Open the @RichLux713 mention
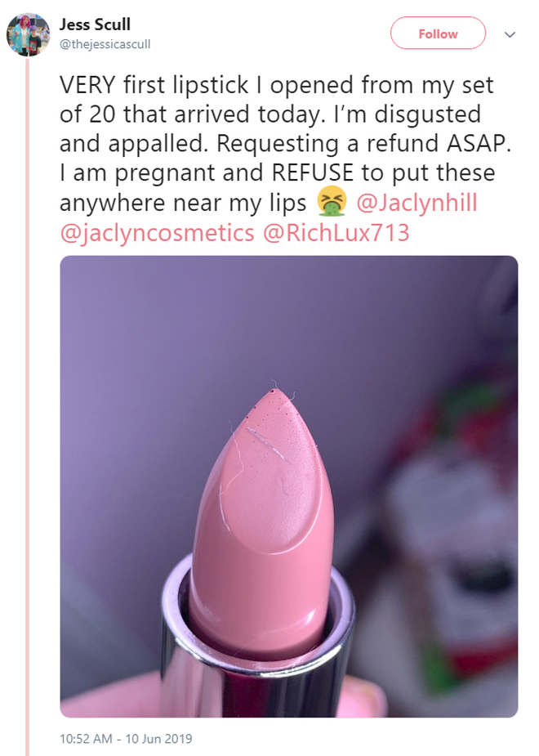Viewport: 539px width, 756px height. point(336,232)
